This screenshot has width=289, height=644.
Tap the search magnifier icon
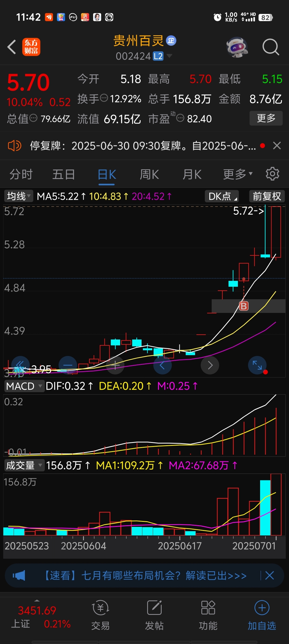(x=271, y=47)
